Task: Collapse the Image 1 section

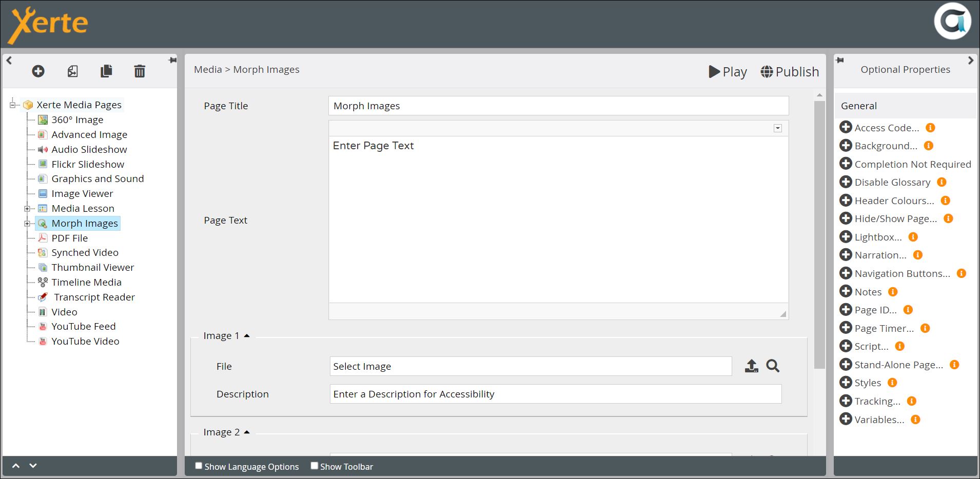Action: pyautogui.click(x=247, y=336)
